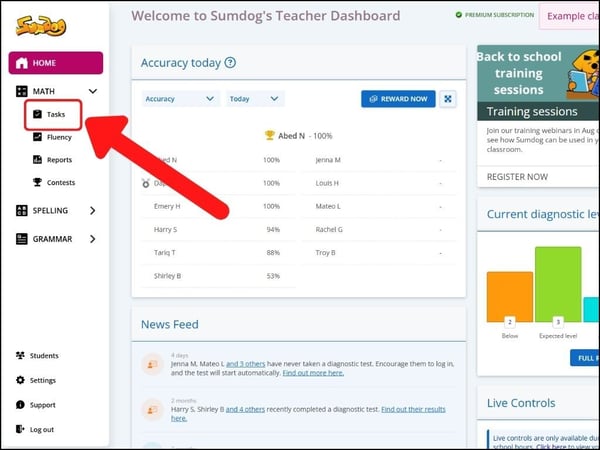Viewport: 600px width, 450px height.
Task: Select the Grammar menu item
Action: [x=52, y=239]
